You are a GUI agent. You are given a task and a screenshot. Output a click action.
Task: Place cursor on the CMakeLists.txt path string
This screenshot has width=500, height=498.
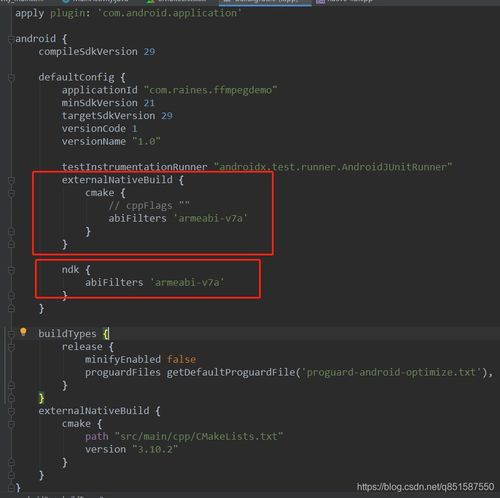pos(199,437)
